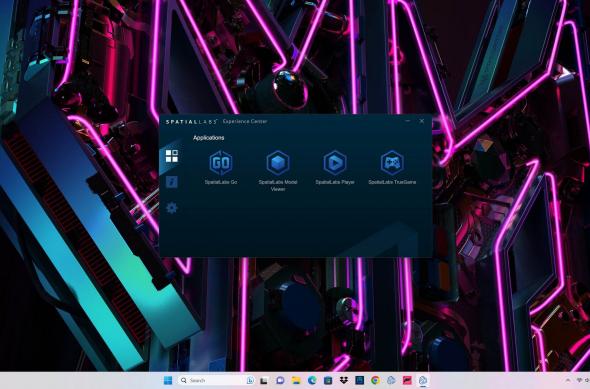Image resolution: width=590 pixels, height=389 pixels.
Task: Open the dark blue square taskbar app
Action: (359, 381)
